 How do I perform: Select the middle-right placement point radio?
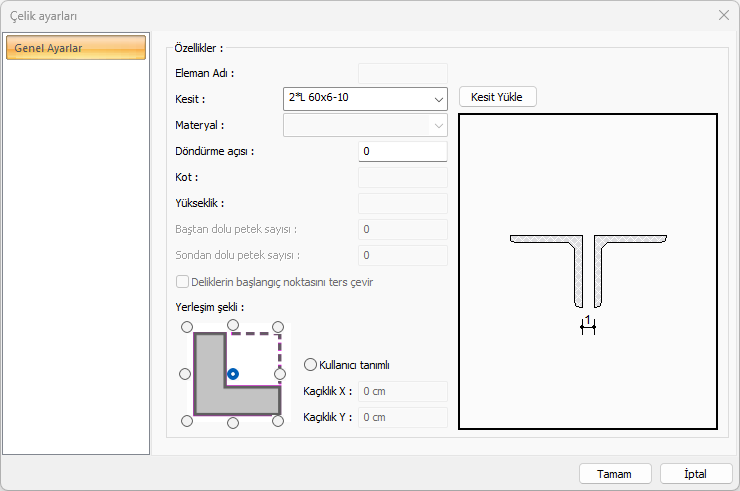point(281,374)
